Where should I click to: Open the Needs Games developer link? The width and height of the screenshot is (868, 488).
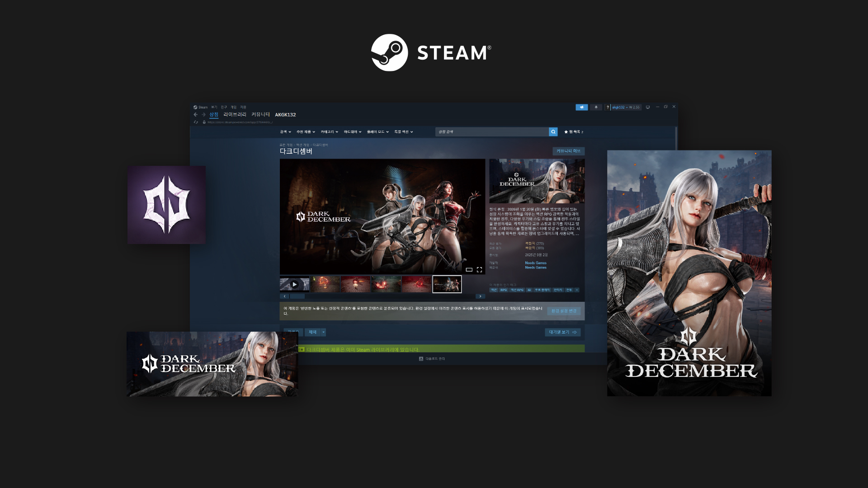[536, 263]
